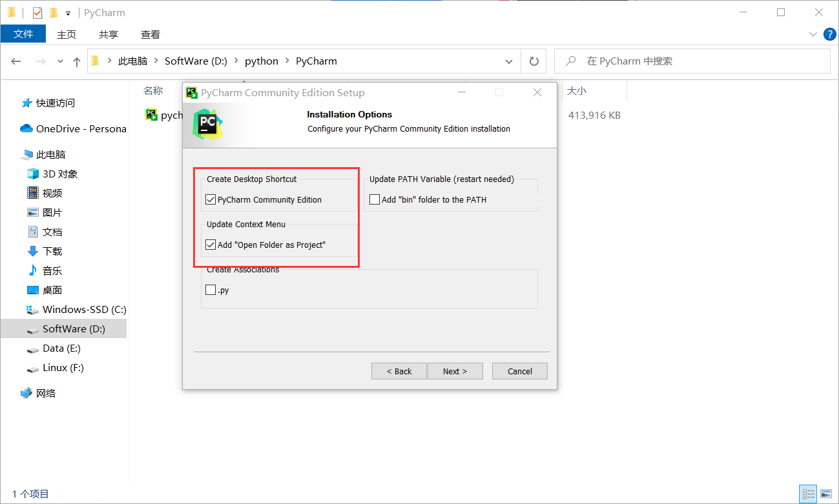Select the Data (E:) drive
The image size is (839, 504).
(61, 348)
